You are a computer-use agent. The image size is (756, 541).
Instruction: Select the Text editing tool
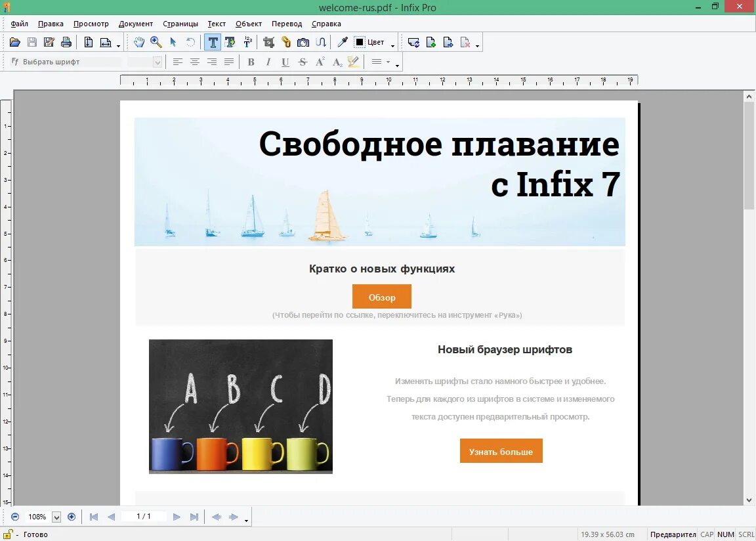[x=213, y=42]
